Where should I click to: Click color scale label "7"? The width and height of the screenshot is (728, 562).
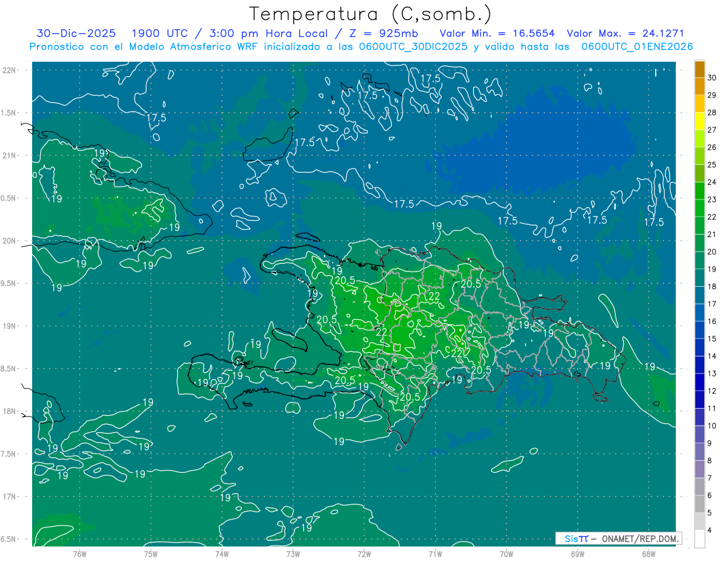point(710,478)
